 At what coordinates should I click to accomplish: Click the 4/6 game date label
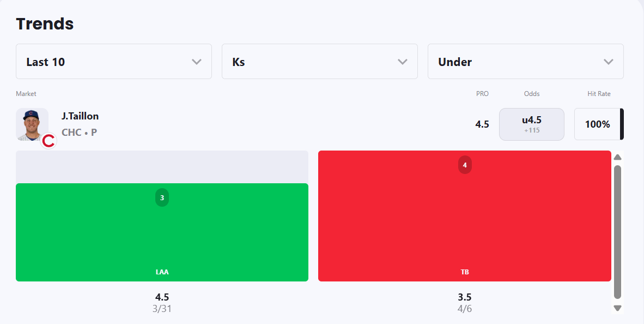pos(464,309)
